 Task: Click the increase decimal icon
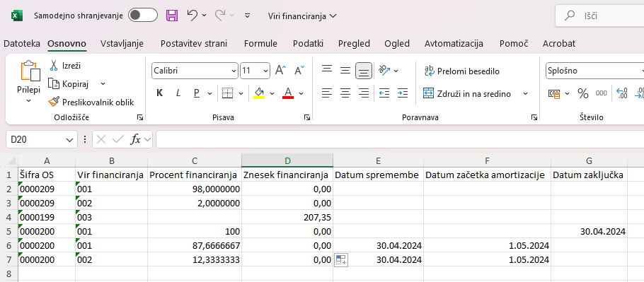click(622, 93)
